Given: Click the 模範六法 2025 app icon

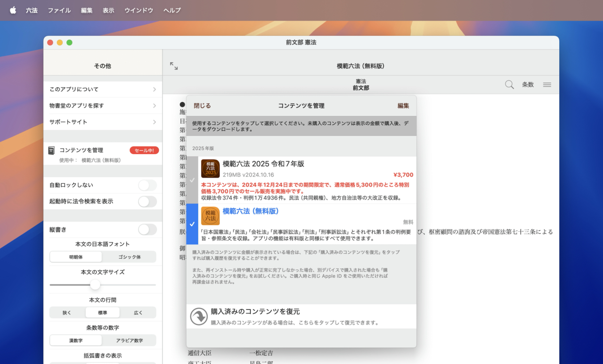Looking at the screenshot, I should point(211,169).
